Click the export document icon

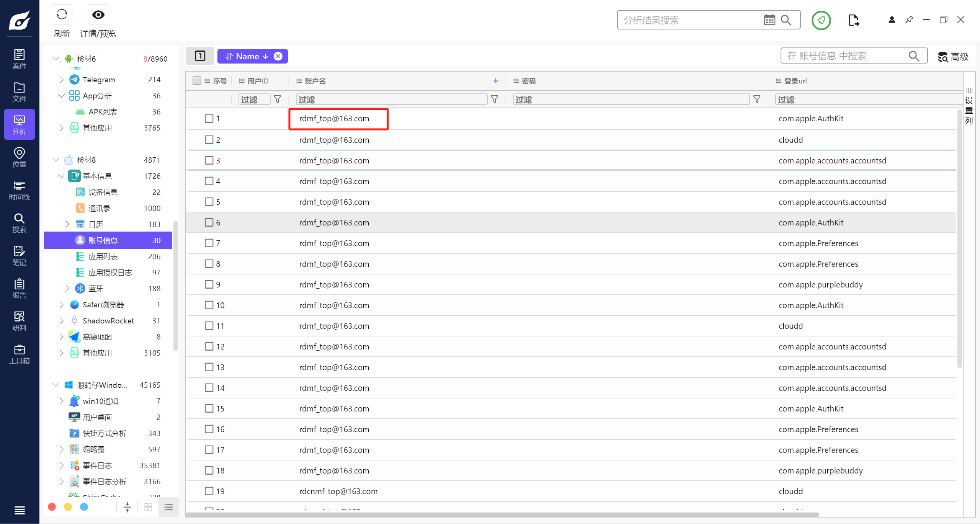[853, 20]
